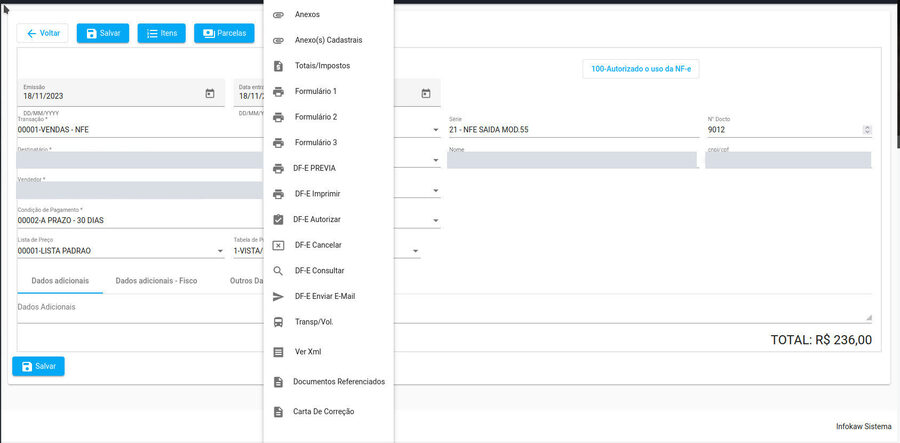
Task: Switch to Dados adicionais tab
Action: click(x=60, y=281)
